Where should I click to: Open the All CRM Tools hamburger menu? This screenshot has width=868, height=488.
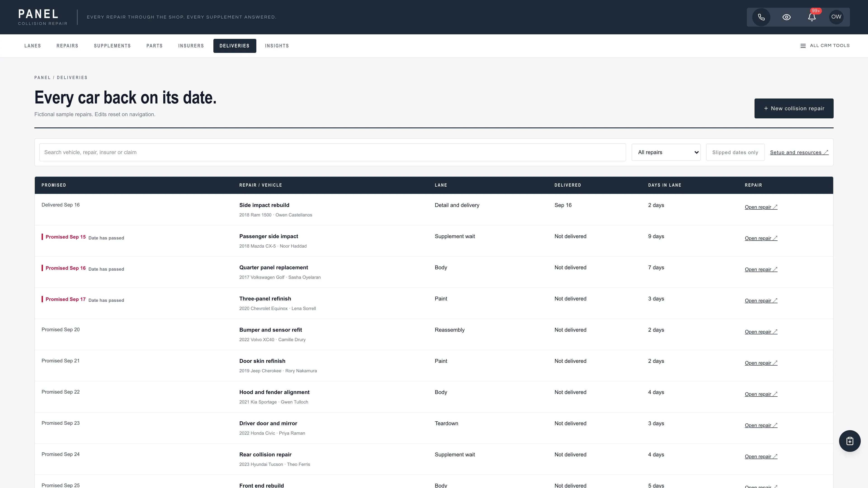pos(825,46)
